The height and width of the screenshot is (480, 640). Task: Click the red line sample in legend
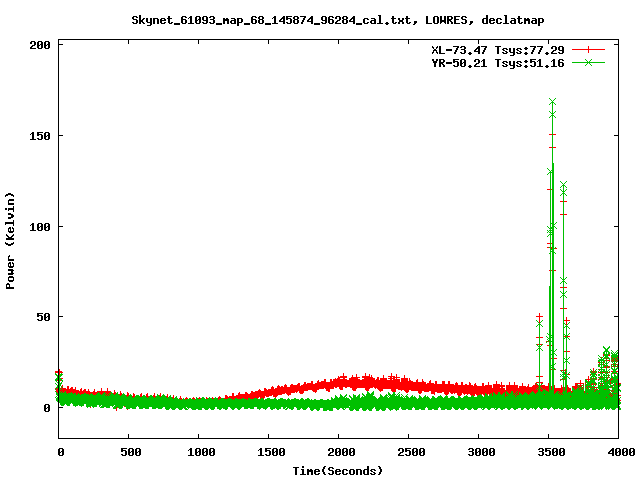589,49
